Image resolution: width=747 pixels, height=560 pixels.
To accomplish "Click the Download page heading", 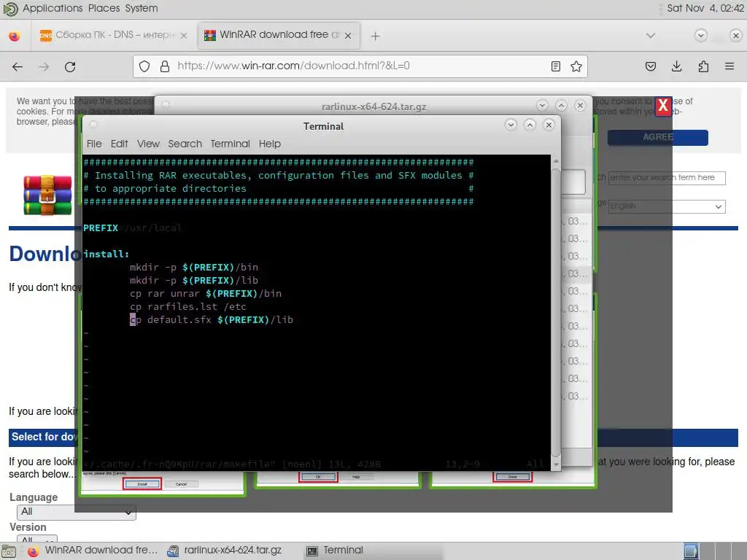I will (x=45, y=254).
